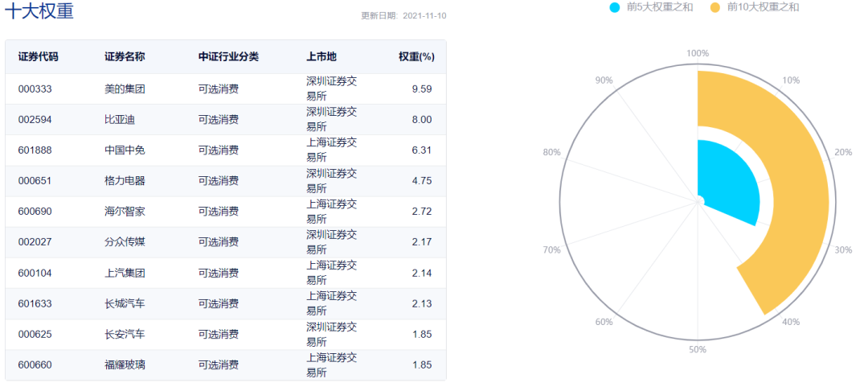Click the 80% axis label on chart
Image resolution: width=868 pixels, height=391 pixels.
[551, 152]
